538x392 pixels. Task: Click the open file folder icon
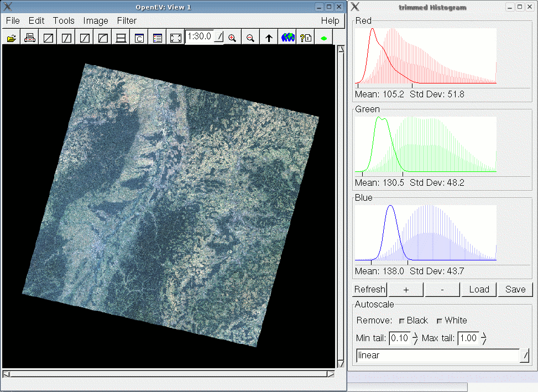11,38
